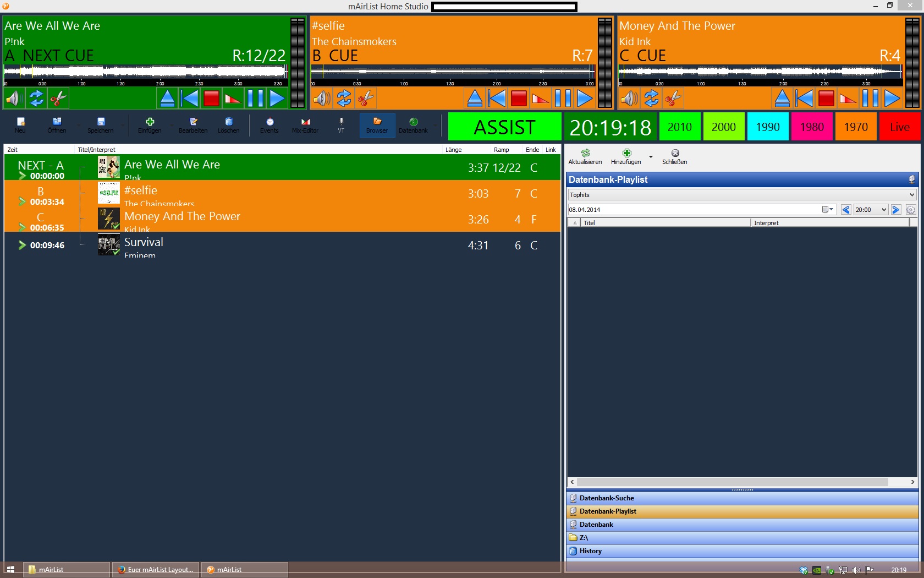Click the eject triangle on Player B
The image size is (924, 578).
click(x=475, y=99)
